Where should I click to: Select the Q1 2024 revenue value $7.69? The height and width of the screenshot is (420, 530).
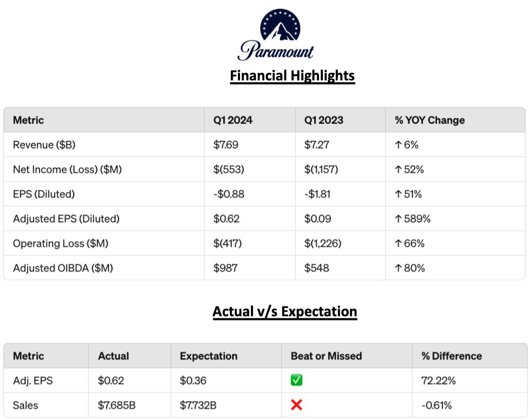pos(226,145)
